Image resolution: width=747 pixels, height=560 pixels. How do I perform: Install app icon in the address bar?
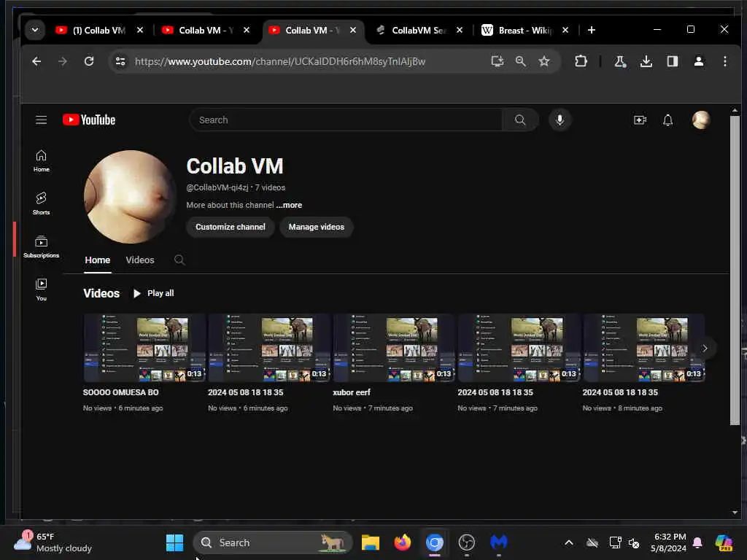pos(498,61)
